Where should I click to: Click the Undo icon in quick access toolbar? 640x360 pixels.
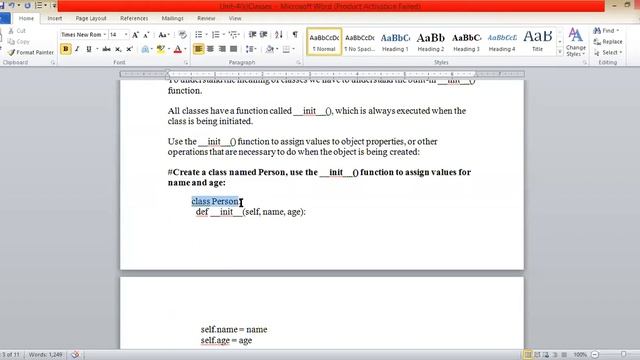[x=11, y=5]
